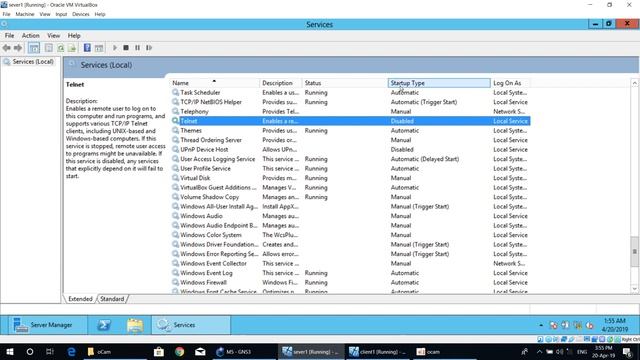This screenshot has width=640, height=360.
Task: Open the blue Help toolbar icon
Action: (x=87, y=48)
